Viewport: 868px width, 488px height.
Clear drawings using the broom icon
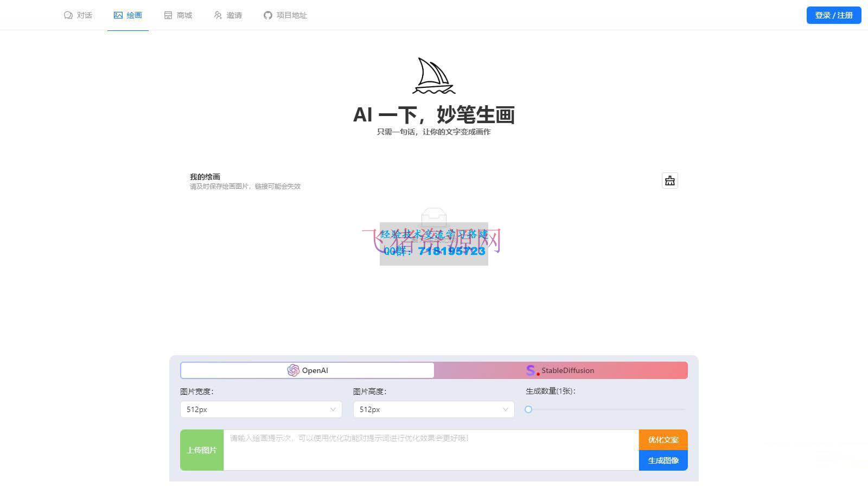tap(669, 181)
